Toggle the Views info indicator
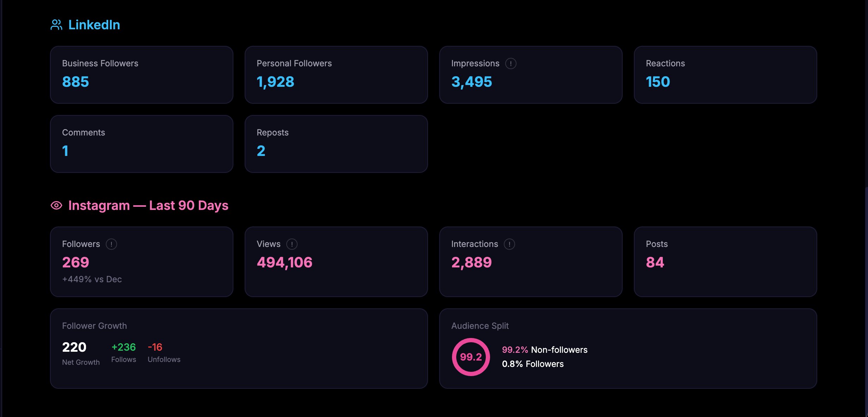This screenshot has width=868, height=417. [292, 244]
